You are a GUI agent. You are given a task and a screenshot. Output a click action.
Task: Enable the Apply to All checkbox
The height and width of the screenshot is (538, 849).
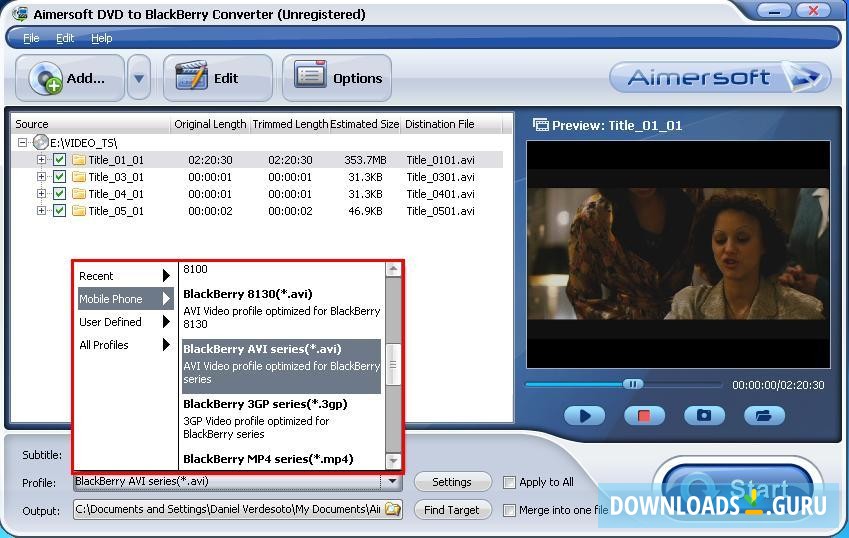click(x=509, y=482)
